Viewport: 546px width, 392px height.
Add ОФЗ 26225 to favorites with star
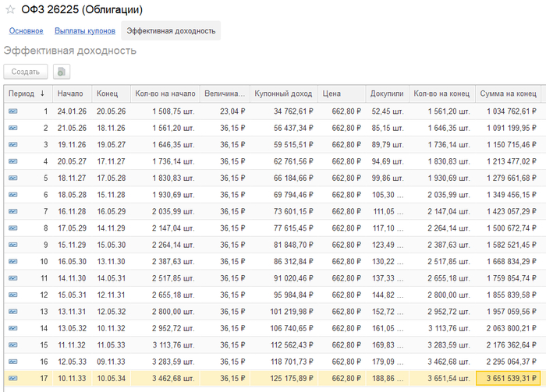10,10
